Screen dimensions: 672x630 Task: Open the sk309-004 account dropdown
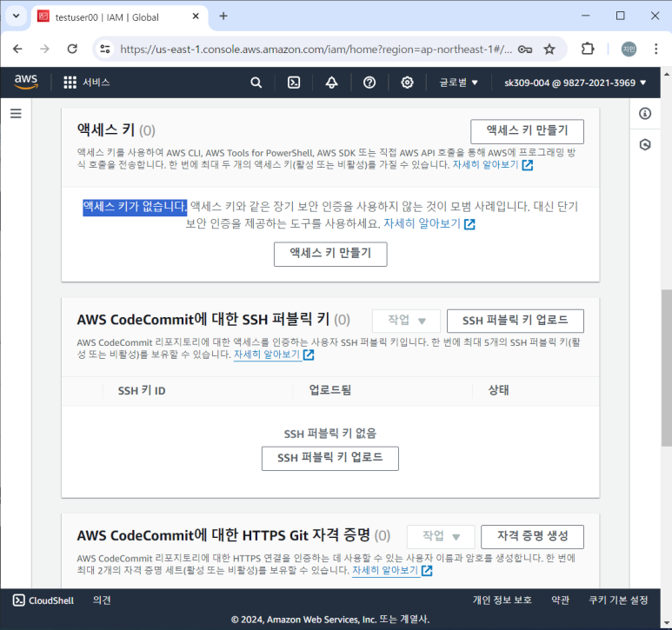click(x=576, y=83)
